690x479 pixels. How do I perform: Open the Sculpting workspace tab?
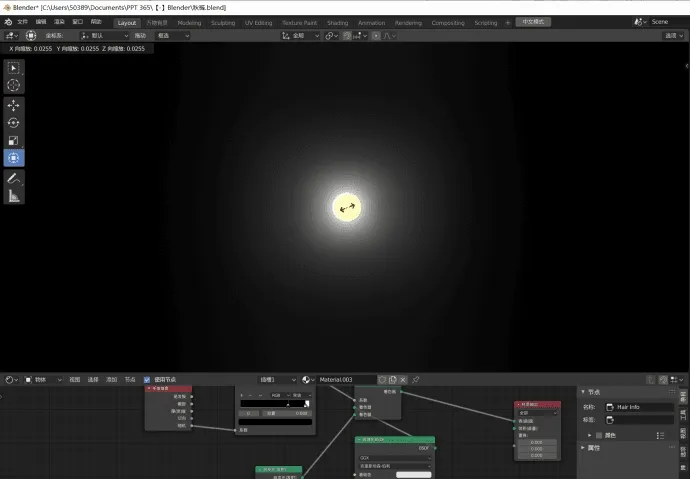pos(223,22)
